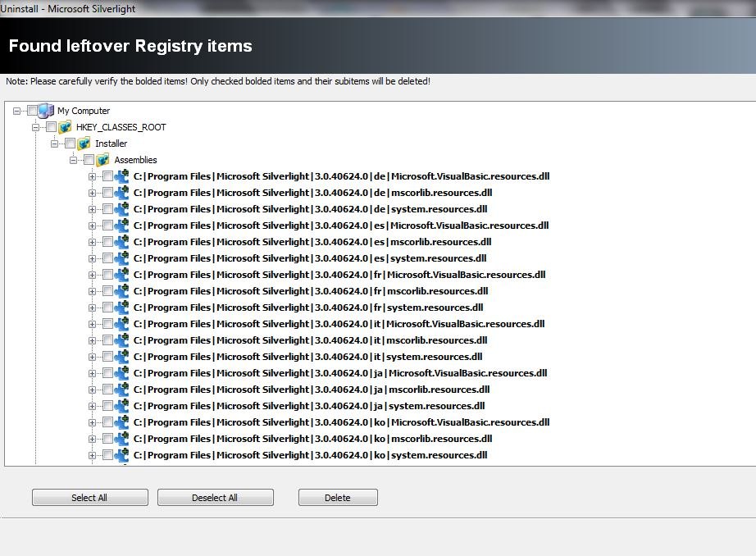Click the registry icon for de mscorlib.resources.dll
The width and height of the screenshot is (756, 556).
point(121,193)
